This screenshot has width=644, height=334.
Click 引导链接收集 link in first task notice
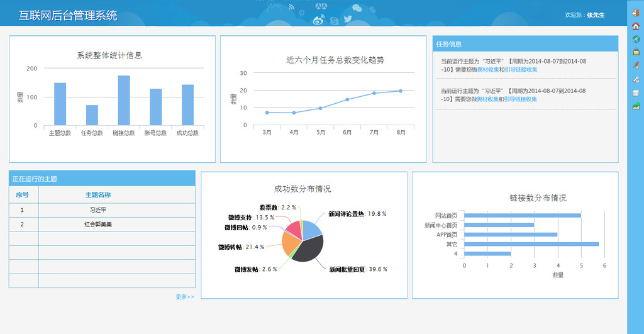tap(521, 69)
